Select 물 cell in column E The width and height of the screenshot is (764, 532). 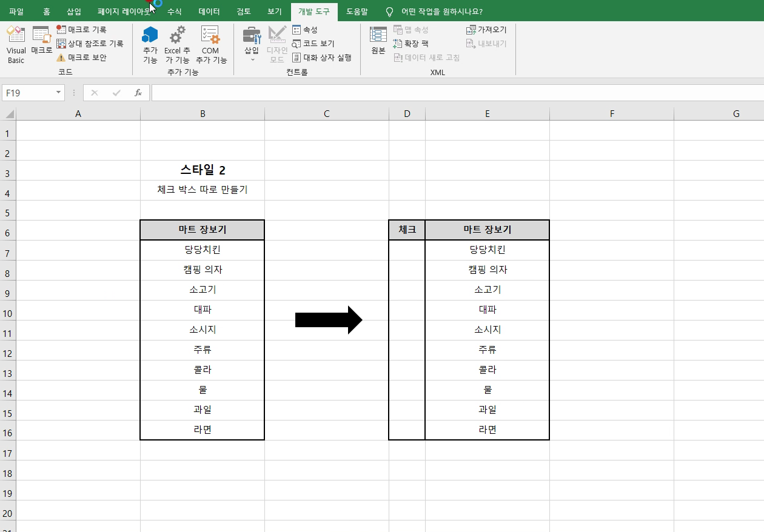click(x=488, y=390)
